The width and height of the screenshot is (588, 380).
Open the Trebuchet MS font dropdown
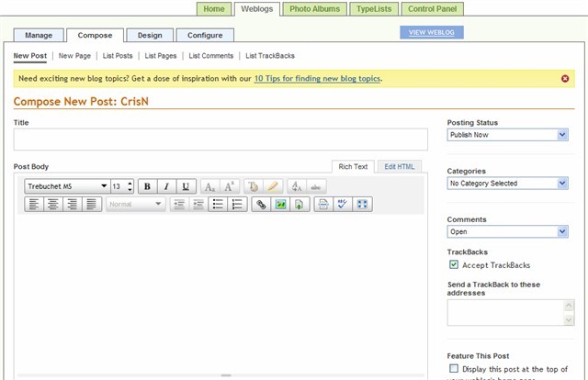tap(67, 185)
